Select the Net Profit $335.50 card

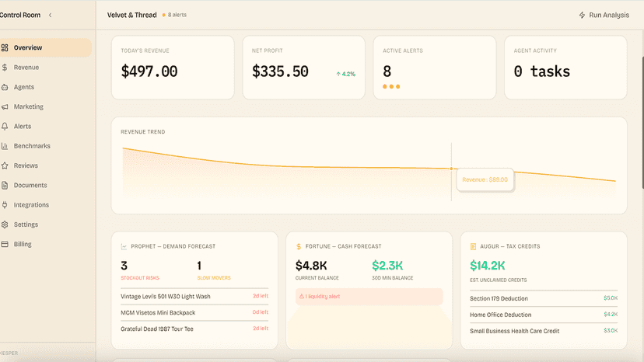pos(303,68)
